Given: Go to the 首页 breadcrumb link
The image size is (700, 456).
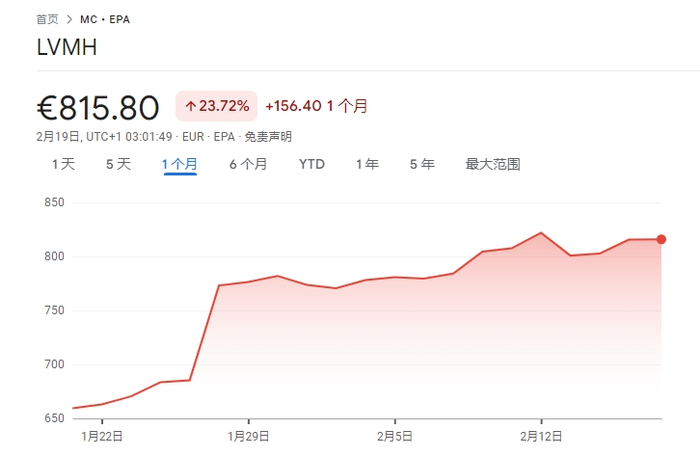Looking at the screenshot, I should click(x=46, y=19).
